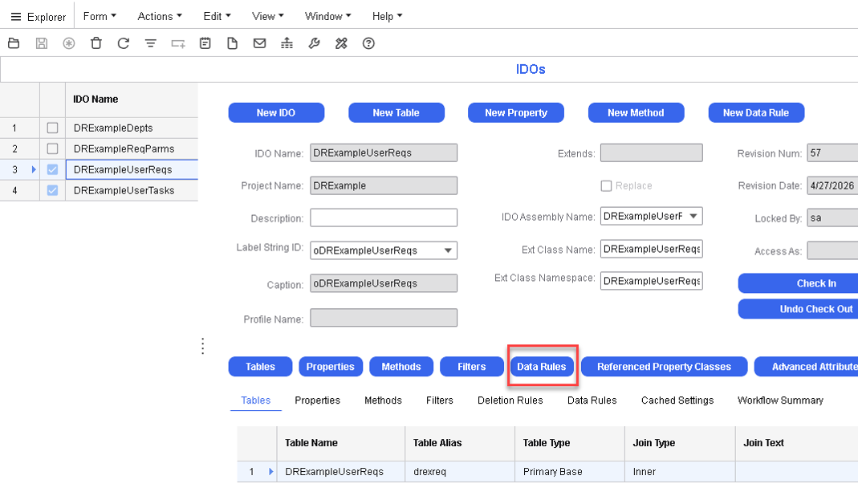This screenshot has height=504, width=858.
Task: Click the hierarchy diagram toolbar icon
Action: pyautogui.click(x=287, y=43)
